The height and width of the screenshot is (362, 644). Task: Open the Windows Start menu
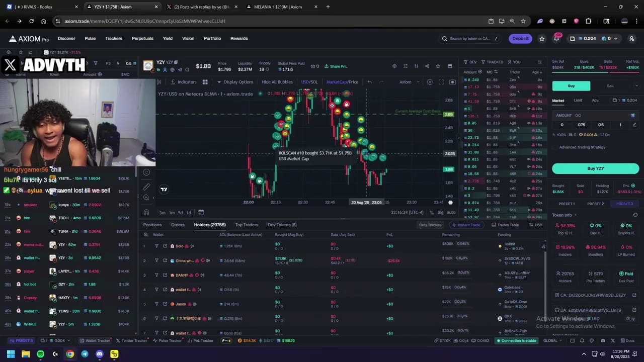tap(11, 354)
